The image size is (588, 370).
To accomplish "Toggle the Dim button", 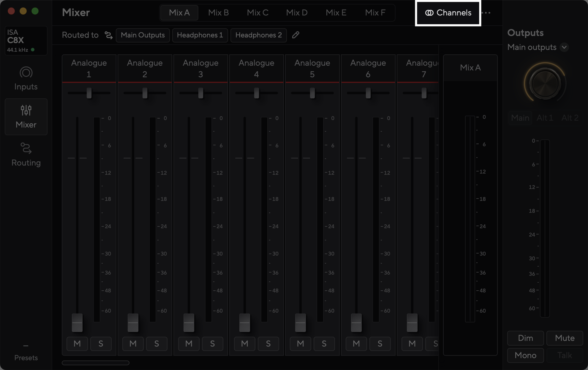I will pyautogui.click(x=525, y=338).
